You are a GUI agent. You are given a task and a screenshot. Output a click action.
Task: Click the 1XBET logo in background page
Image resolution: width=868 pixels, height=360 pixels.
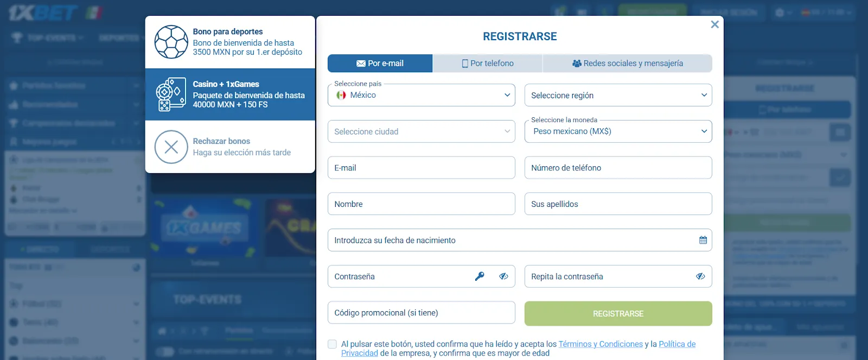point(43,12)
